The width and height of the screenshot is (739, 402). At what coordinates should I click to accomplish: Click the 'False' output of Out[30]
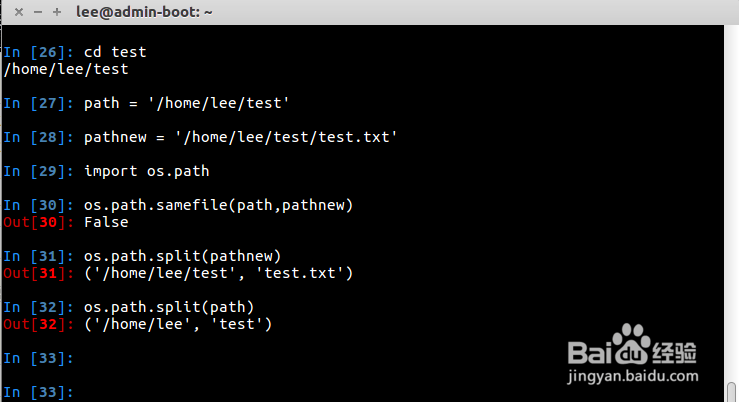coord(106,222)
